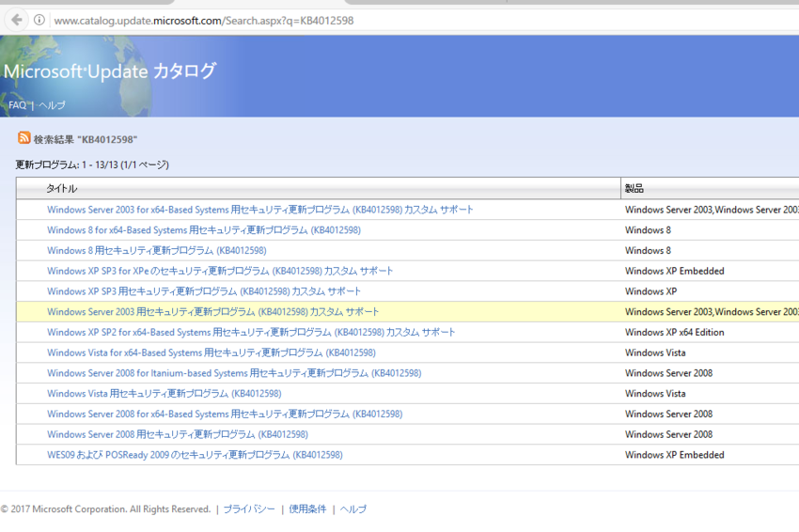Click Windows Vista cell in the x64-Based row
Screen dimensions: 799x532
coord(655,352)
